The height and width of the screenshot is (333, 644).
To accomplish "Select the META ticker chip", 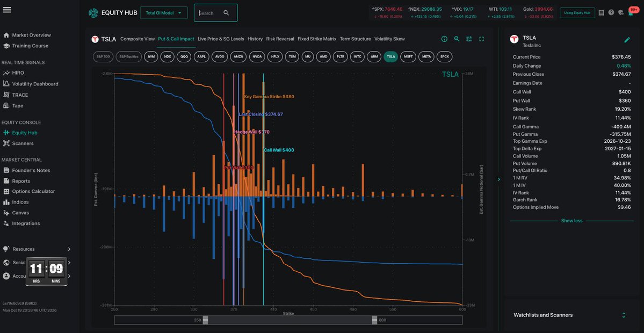I will pyautogui.click(x=426, y=56).
